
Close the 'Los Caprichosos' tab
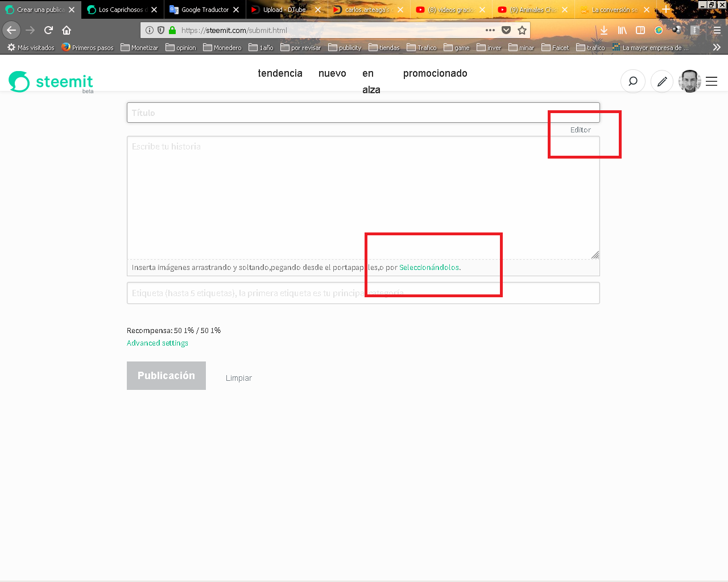(x=154, y=10)
